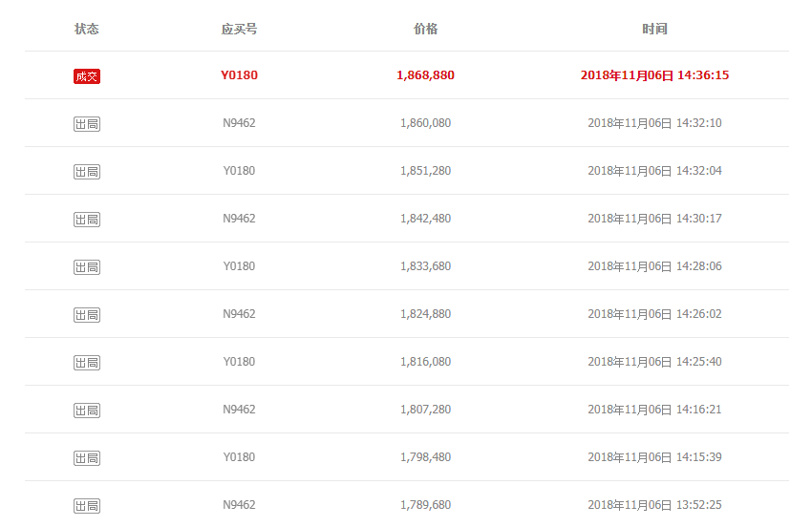The width and height of the screenshot is (812, 527).
Task: Select the 出局 badge for bid 1,851,280
Action: tap(87, 172)
